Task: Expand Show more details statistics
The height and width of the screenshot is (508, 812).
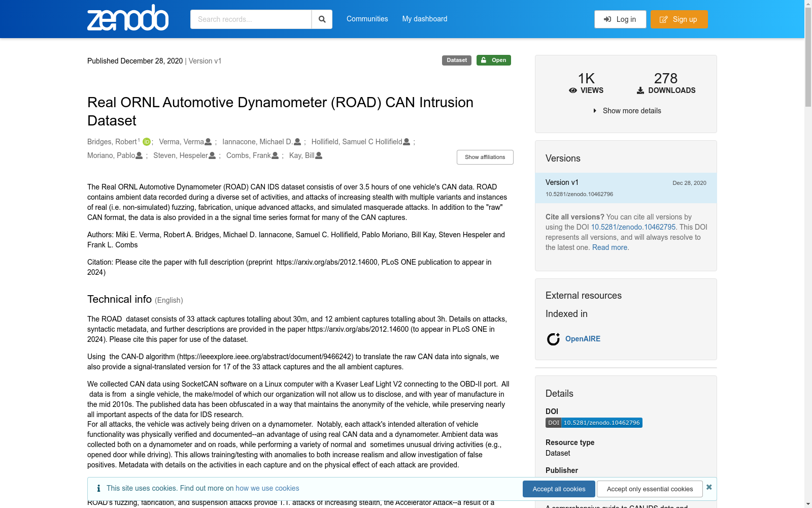Action: pos(627,111)
